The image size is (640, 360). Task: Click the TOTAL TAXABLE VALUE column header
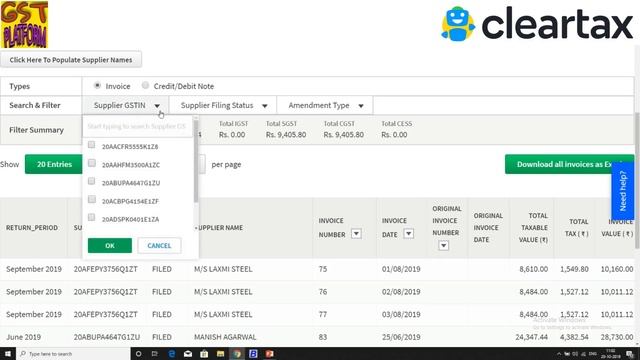(x=533, y=227)
